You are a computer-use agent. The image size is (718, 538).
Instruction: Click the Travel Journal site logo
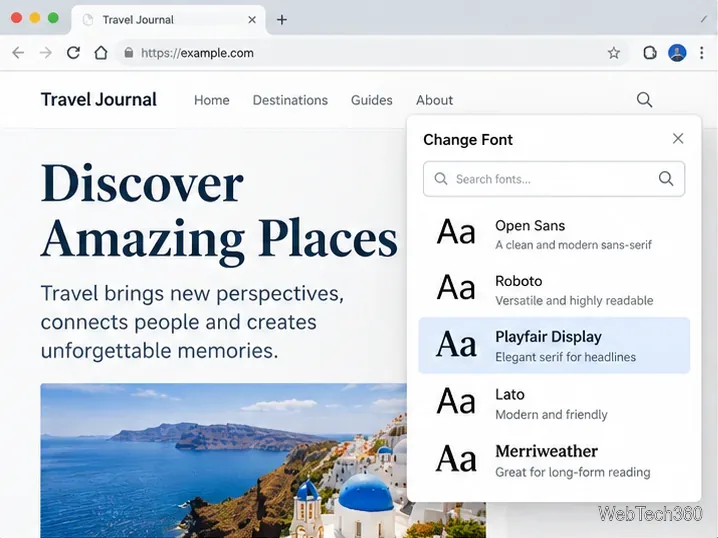pyautogui.click(x=98, y=99)
